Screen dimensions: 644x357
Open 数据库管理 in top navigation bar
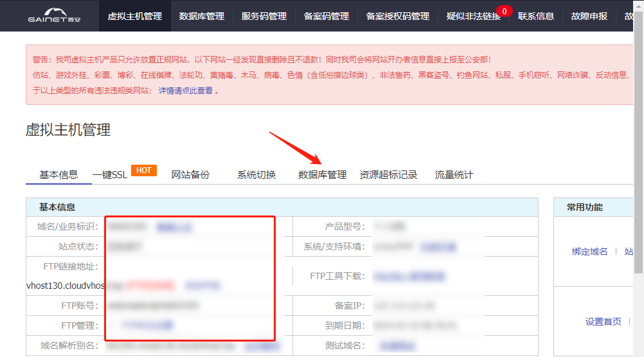[x=202, y=16]
